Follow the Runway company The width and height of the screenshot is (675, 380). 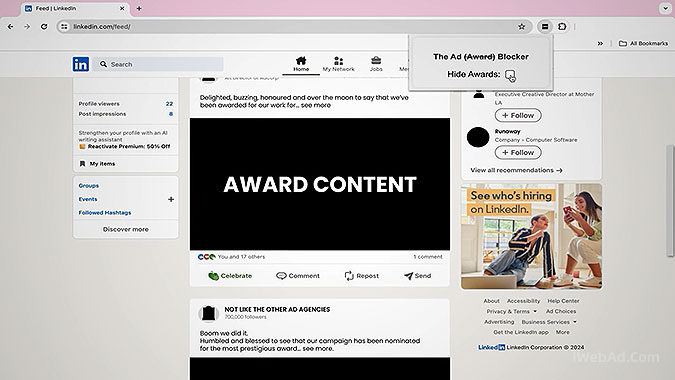518,152
